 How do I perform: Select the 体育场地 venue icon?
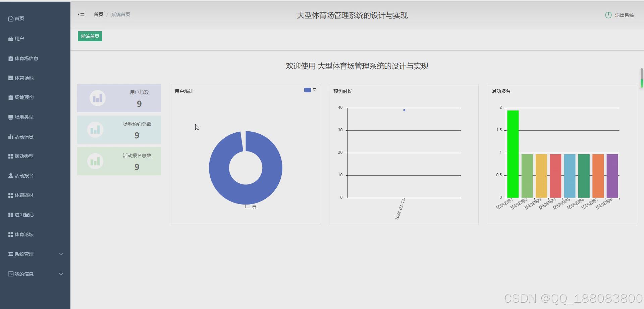pyautogui.click(x=10, y=78)
